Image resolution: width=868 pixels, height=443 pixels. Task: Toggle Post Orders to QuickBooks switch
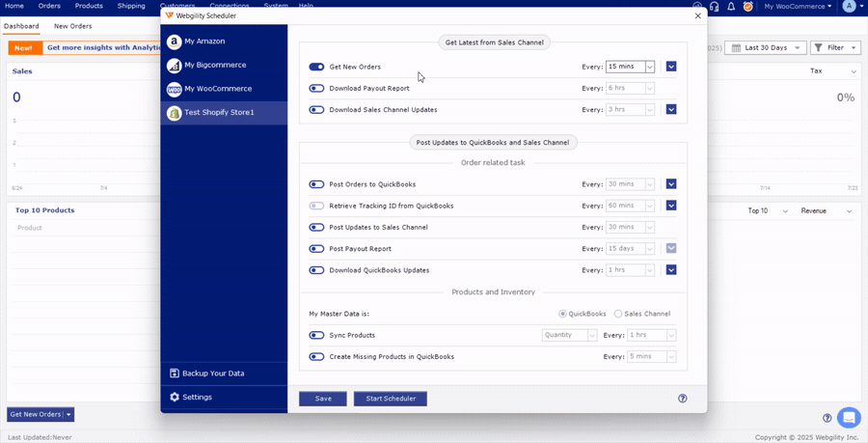point(316,183)
